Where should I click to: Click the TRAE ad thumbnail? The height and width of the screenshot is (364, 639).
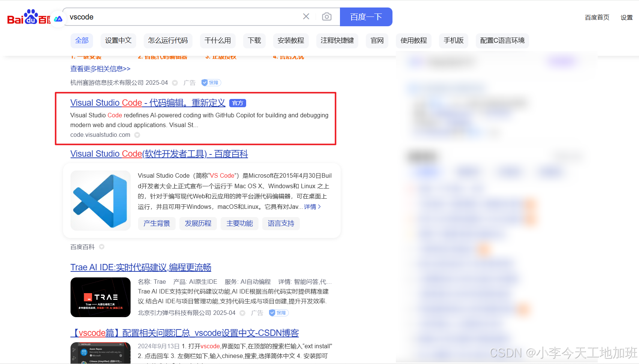(x=101, y=297)
